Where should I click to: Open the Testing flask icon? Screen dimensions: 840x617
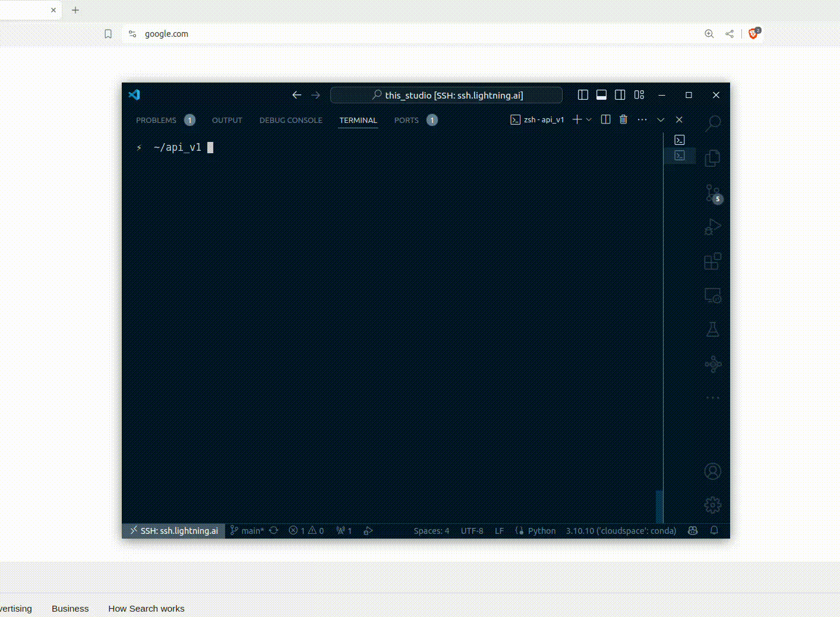(x=713, y=330)
